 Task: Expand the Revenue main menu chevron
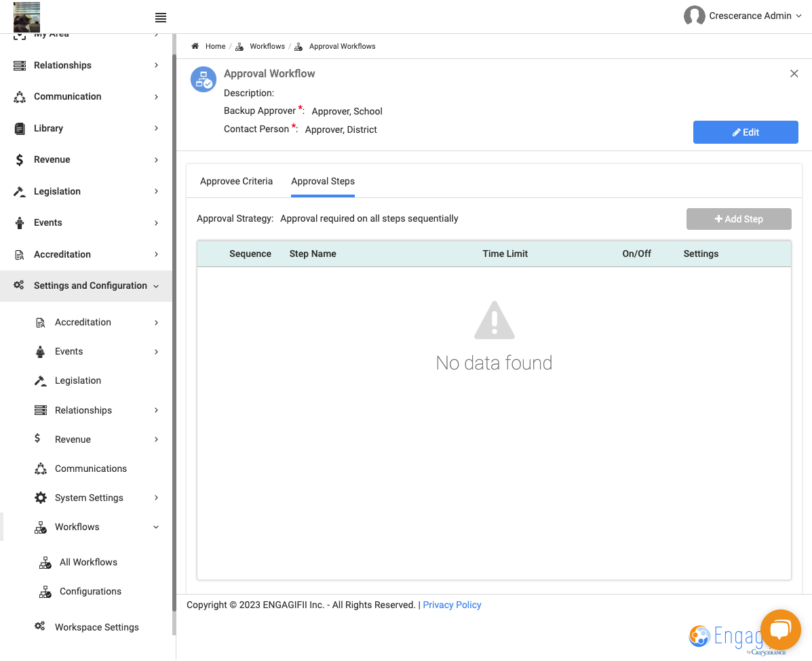pyautogui.click(x=157, y=160)
